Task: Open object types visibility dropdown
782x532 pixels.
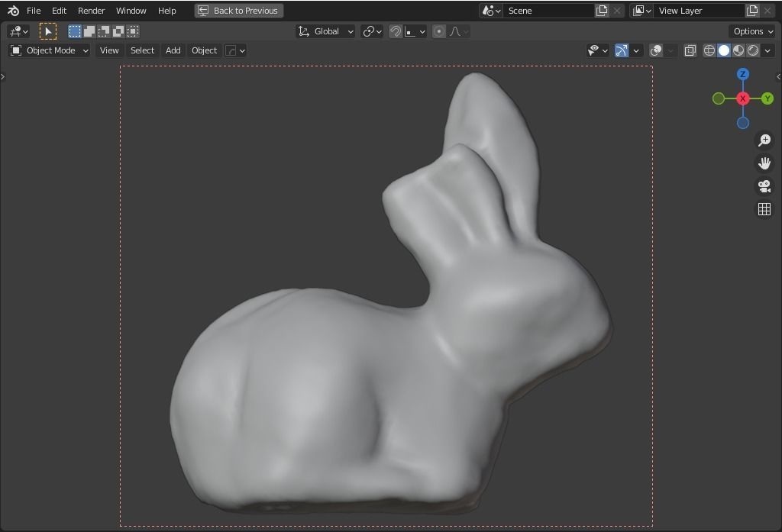Action: 597,50
